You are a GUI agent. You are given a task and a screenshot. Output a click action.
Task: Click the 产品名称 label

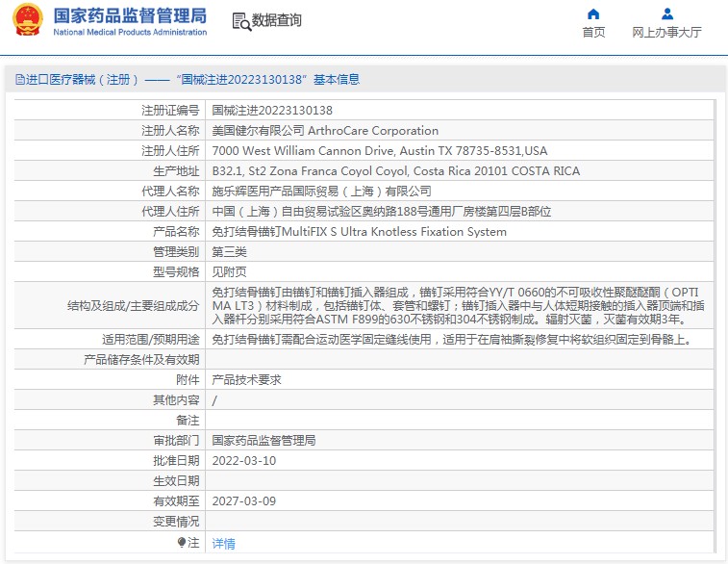pyautogui.click(x=176, y=231)
